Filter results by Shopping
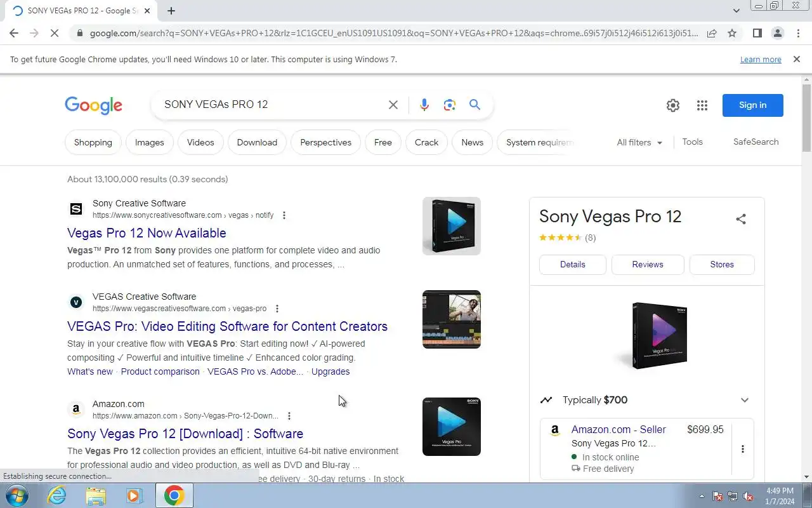The height and width of the screenshot is (508, 812). (x=93, y=142)
